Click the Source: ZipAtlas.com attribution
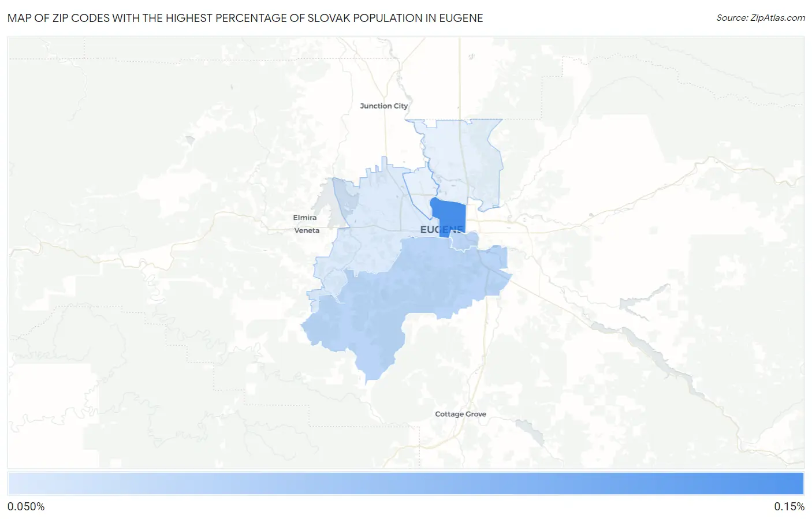 [x=761, y=18]
